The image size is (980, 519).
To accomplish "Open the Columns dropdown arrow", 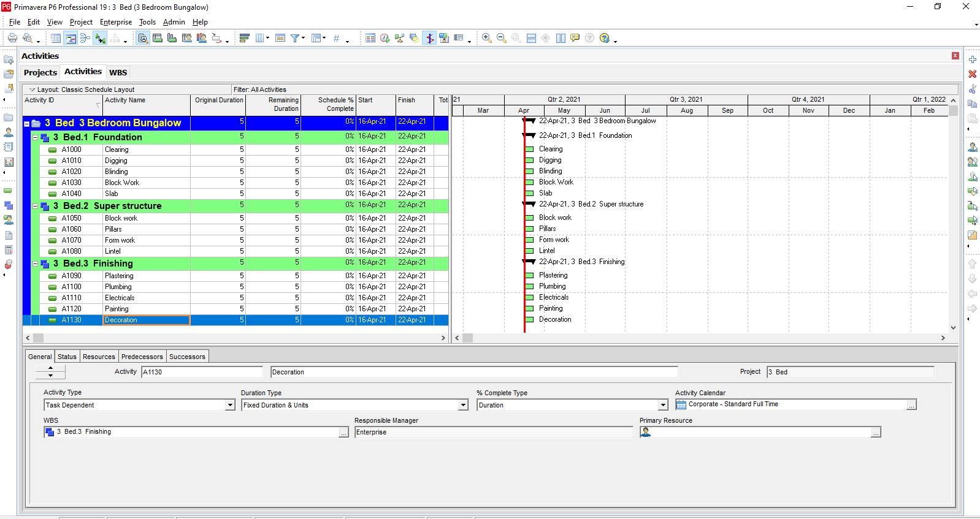I will [x=267, y=38].
